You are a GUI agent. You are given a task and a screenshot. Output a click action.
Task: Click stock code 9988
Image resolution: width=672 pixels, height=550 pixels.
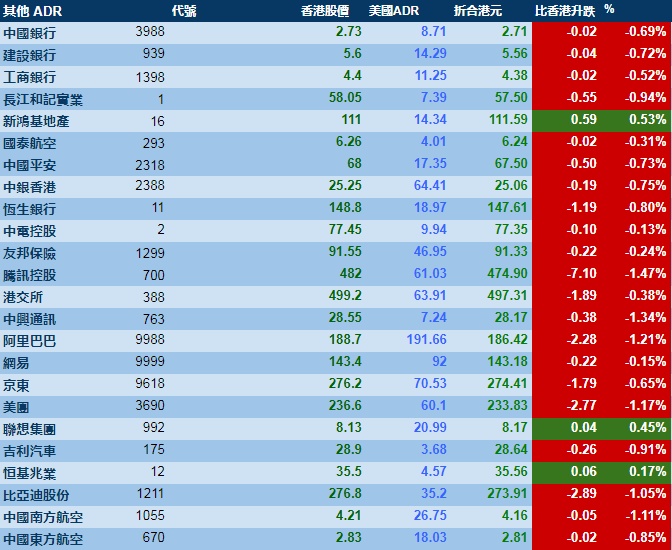point(150,339)
